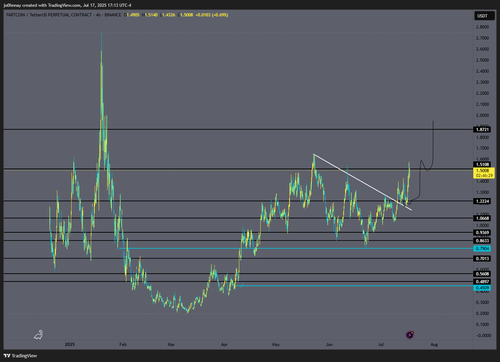The image size is (500, 362).
Task: Click the Aug label on time axis
Action: click(434, 344)
